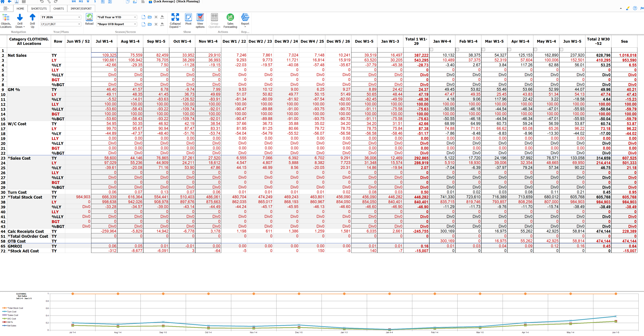644x336 pixels.
Task: Click Collapse/Expand icon
Action: click(175, 17)
